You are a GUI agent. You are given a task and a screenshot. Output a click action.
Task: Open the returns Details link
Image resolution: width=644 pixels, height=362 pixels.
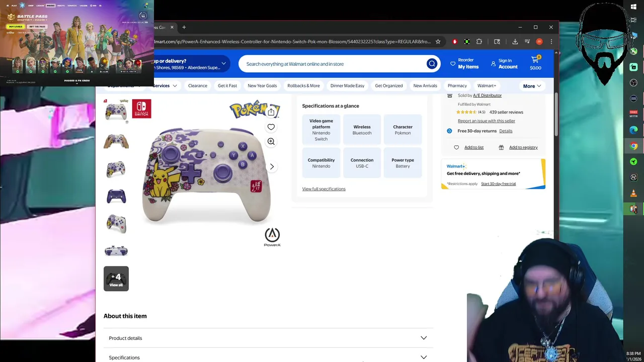[x=506, y=131]
